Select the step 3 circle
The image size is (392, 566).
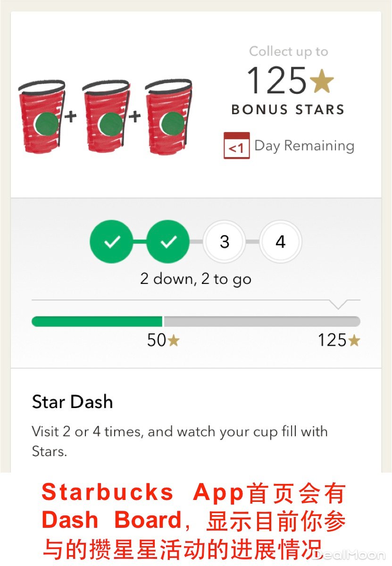click(x=225, y=242)
